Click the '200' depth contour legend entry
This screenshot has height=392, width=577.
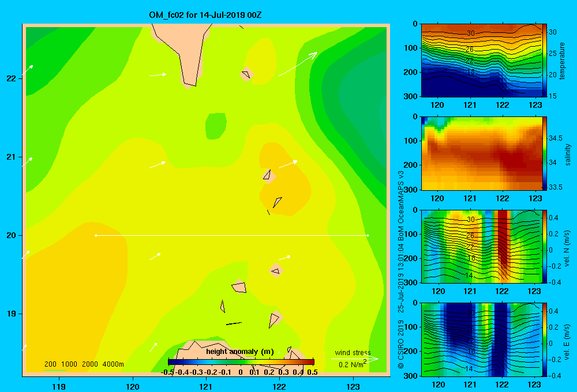click(x=50, y=364)
